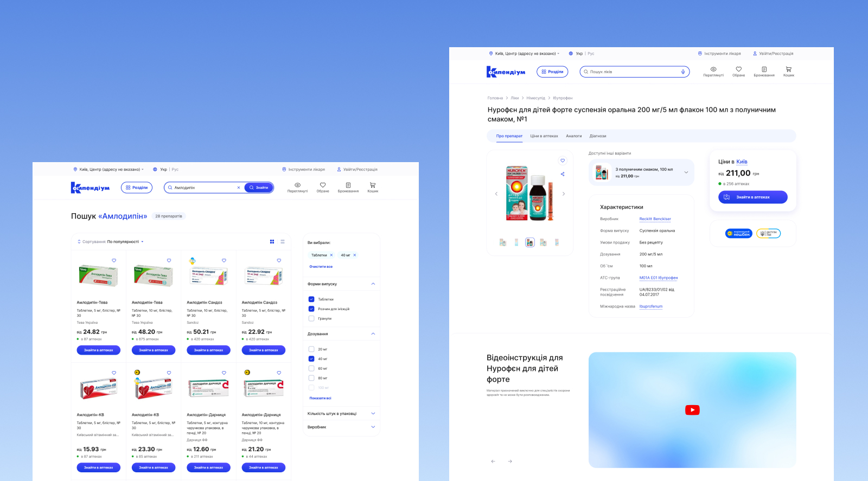Open the Ibuprofenum international name link
This screenshot has width=868, height=481.
coord(651,306)
